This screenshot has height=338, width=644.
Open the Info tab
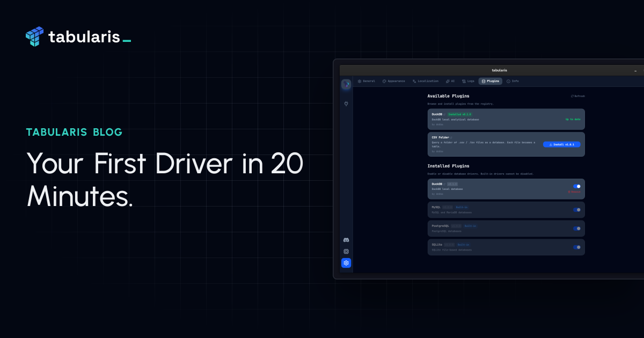click(x=513, y=81)
